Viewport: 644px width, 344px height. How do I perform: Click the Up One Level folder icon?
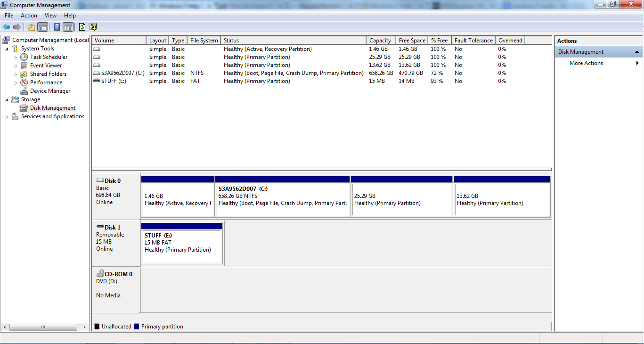click(31, 27)
